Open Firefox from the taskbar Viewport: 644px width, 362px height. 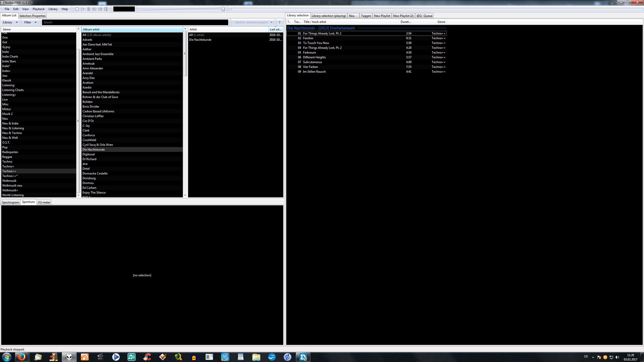tap(21, 357)
